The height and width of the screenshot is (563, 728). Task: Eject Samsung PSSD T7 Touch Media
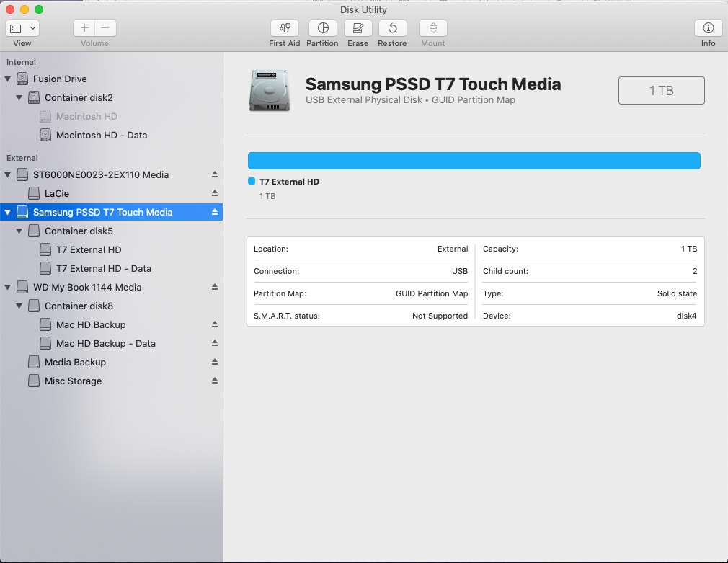click(215, 212)
